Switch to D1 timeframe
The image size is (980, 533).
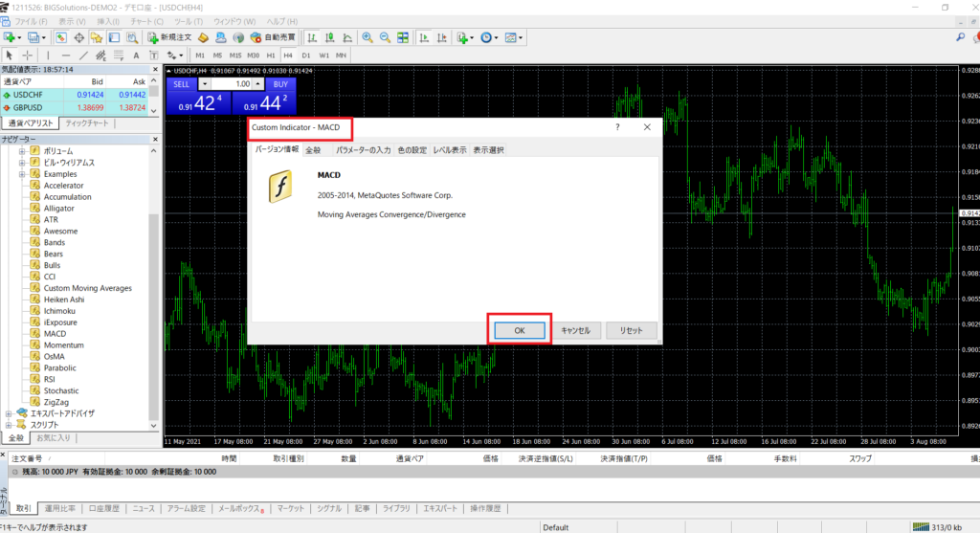[x=306, y=56]
